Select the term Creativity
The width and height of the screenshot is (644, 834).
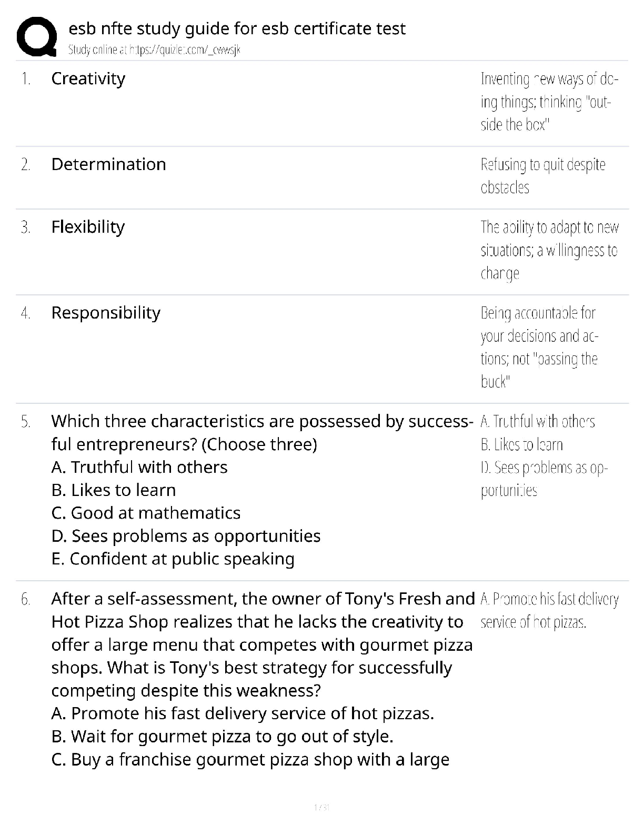coord(88,79)
